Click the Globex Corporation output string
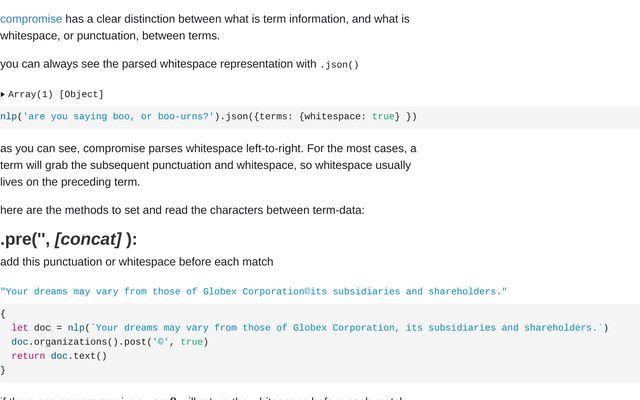640x400 pixels. click(x=253, y=291)
